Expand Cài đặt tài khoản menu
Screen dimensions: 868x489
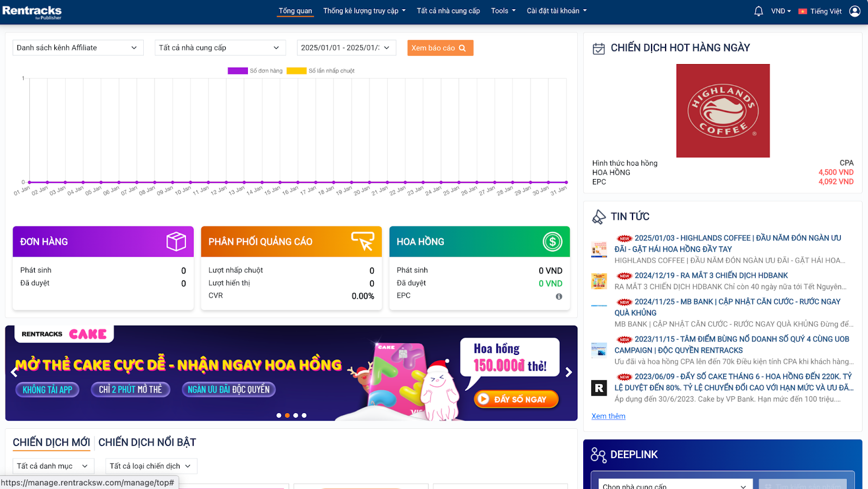coord(557,11)
